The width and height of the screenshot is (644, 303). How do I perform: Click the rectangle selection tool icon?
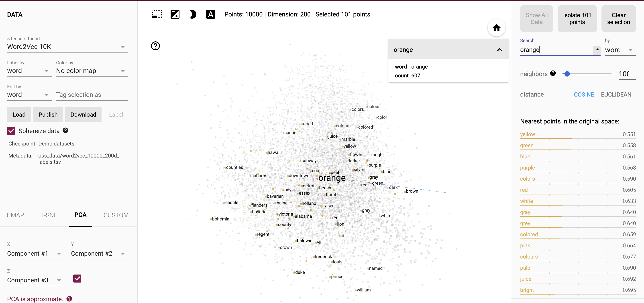point(157,15)
